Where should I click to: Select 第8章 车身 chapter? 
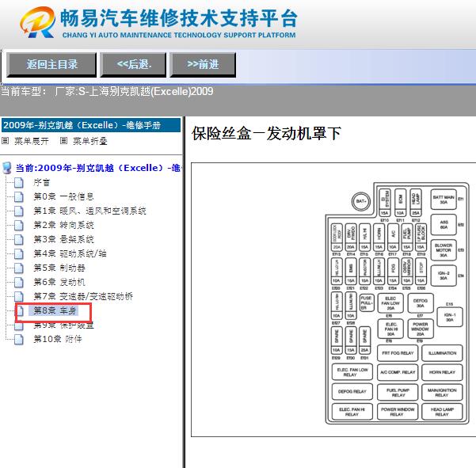click(x=55, y=310)
